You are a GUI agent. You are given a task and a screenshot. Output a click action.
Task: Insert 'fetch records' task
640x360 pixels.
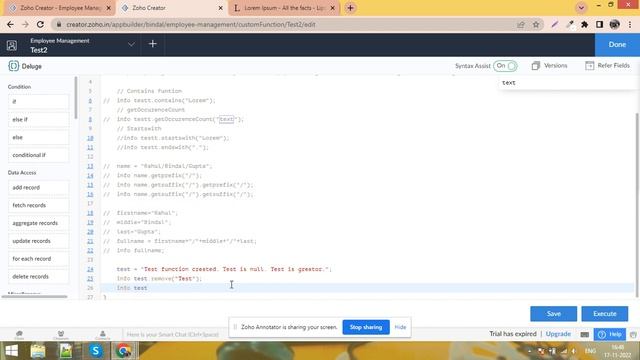[x=38, y=205]
